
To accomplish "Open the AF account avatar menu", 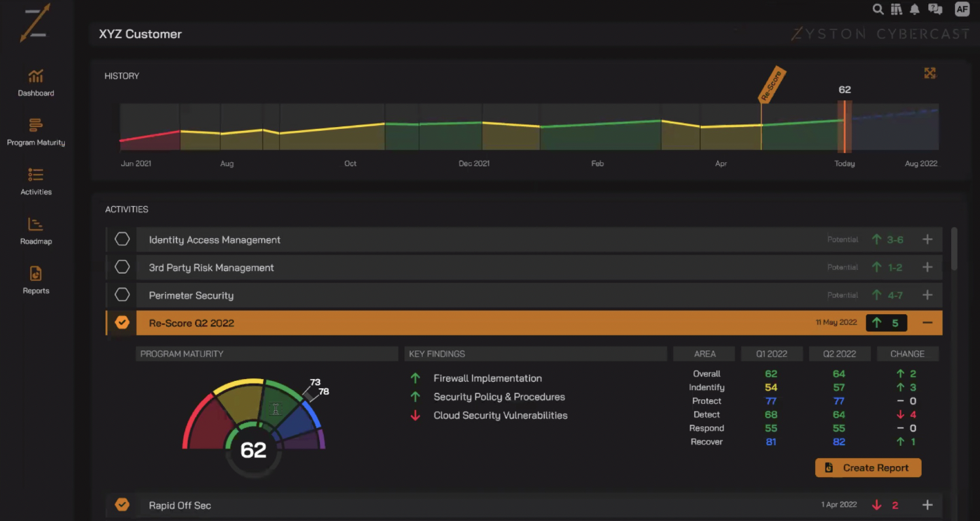I will pyautogui.click(x=962, y=9).
